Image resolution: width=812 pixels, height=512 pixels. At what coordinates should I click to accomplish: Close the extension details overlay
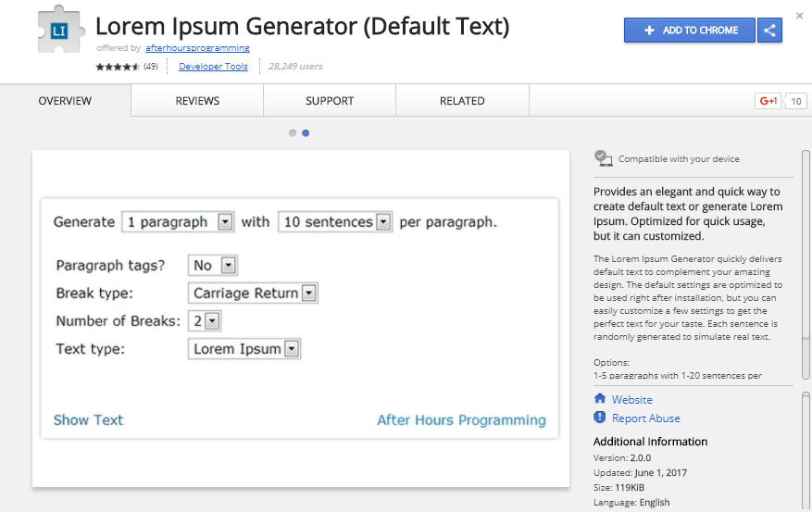point(800,16)
